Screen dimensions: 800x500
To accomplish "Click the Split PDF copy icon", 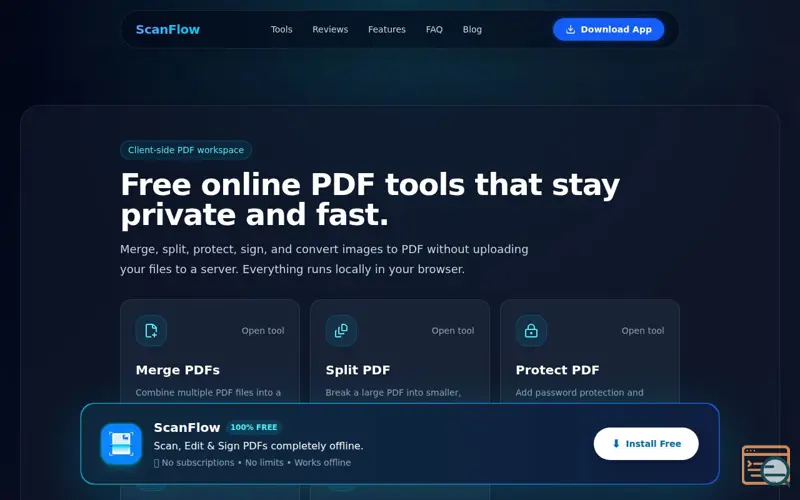I will [x=341, y=331].
